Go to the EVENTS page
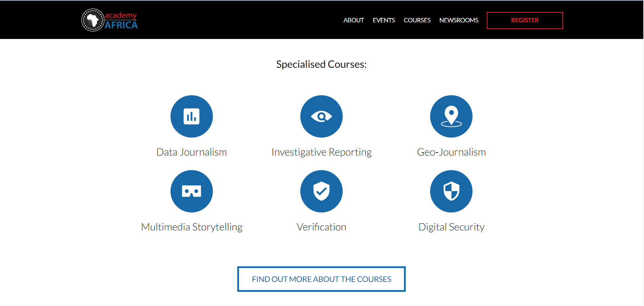Image resolution: width=644 pixels, height=306 pixels. pos(384,20)
